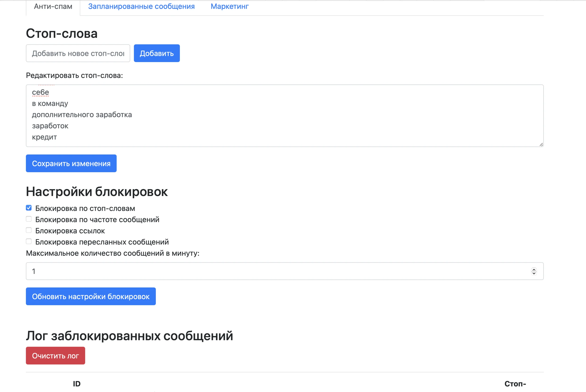Open the Запланированные сообщения tab

[x=141, y=7]
